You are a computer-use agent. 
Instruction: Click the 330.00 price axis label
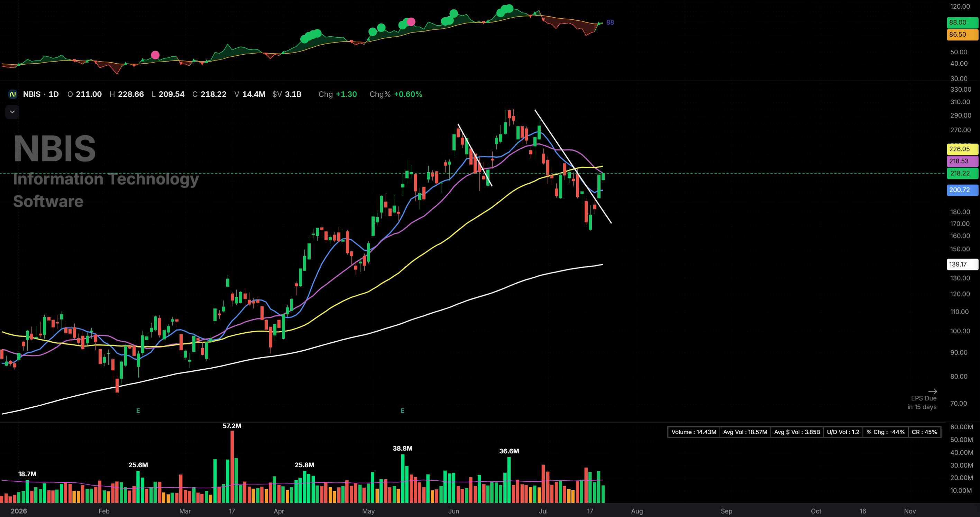coord(961,90)
